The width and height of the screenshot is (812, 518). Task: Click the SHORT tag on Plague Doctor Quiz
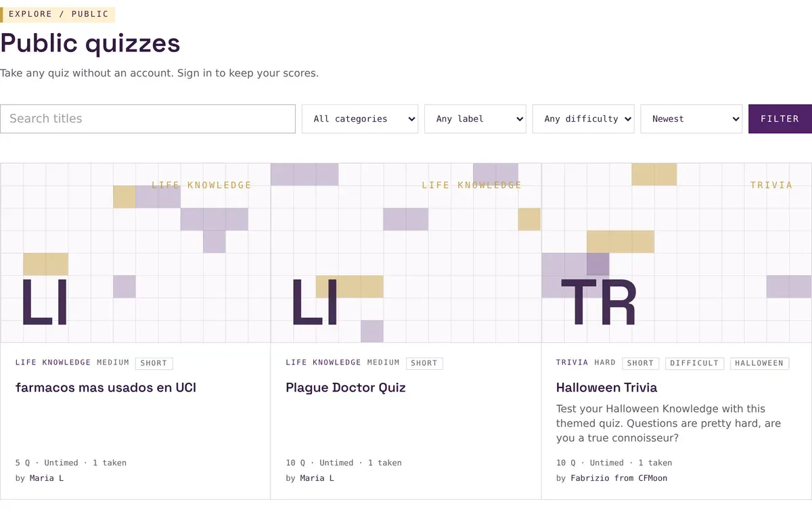point(424,363)
